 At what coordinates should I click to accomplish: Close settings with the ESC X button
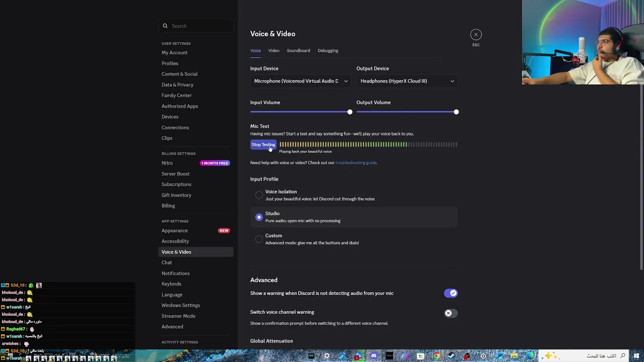pyautogui.click(x=476, y=35)
